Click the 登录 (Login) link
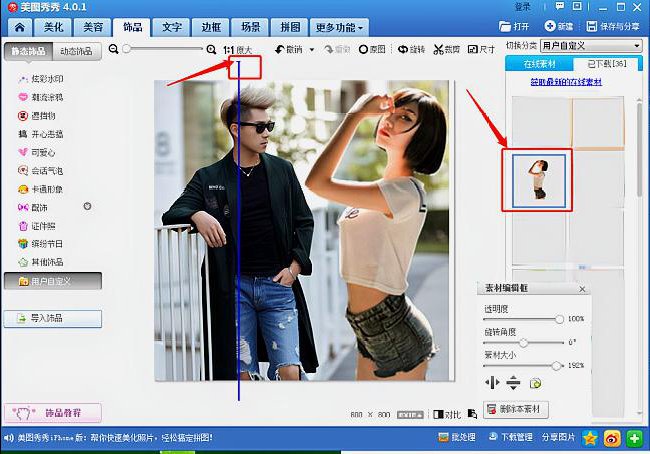This screenshot has height=454, width=650. [523, 7]
